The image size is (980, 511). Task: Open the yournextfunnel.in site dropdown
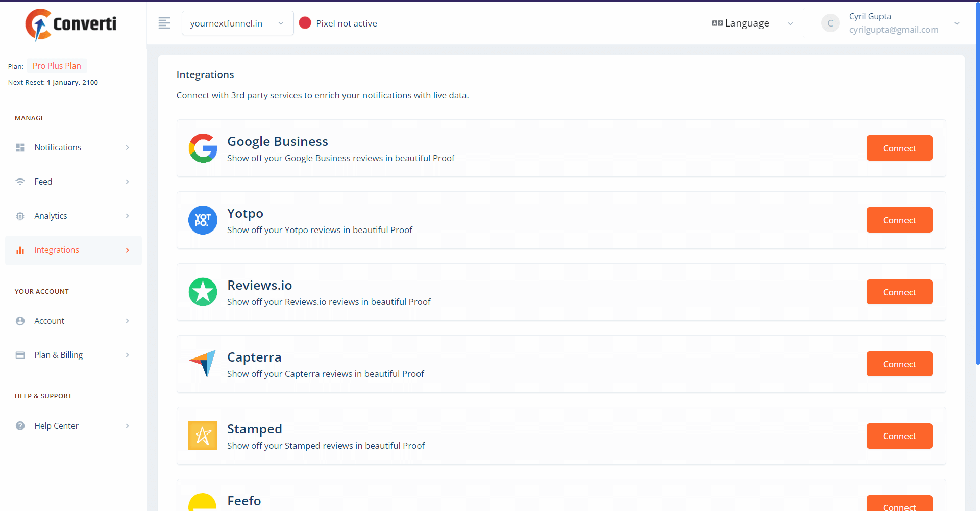(x=237, y=23)
